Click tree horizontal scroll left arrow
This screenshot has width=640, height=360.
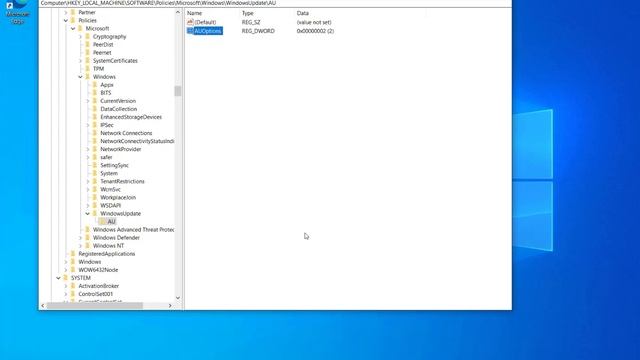43,306
